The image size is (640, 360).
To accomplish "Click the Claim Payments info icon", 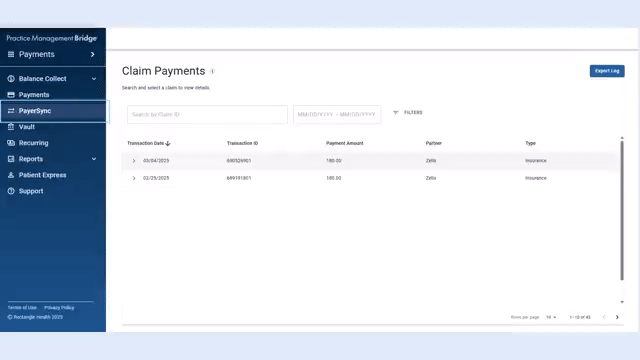I will coord(212,71).
